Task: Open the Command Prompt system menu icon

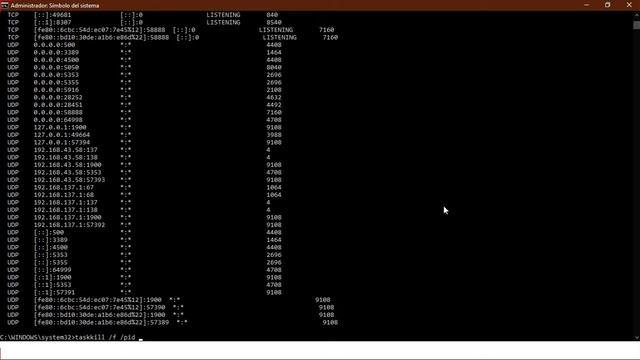Action: [4, 5]
